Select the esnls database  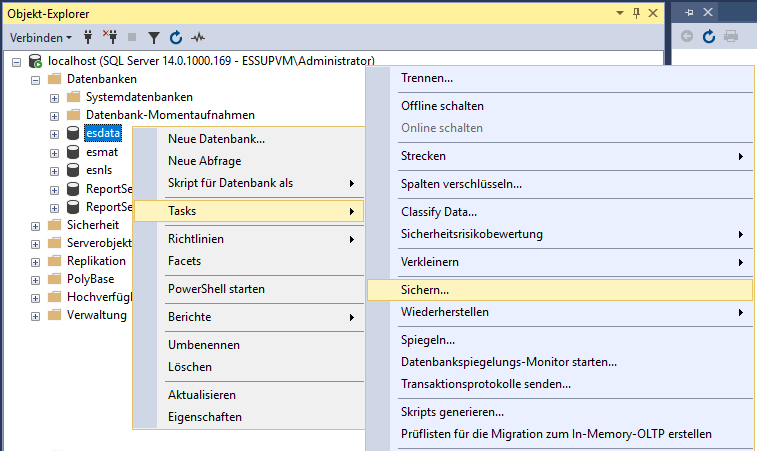[99, 170]
